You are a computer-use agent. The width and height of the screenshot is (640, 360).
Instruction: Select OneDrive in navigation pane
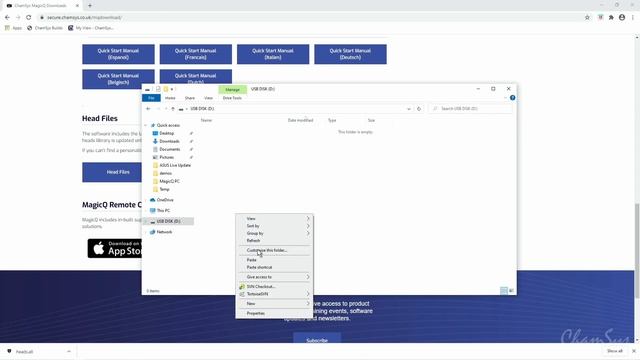pos(165,200)
